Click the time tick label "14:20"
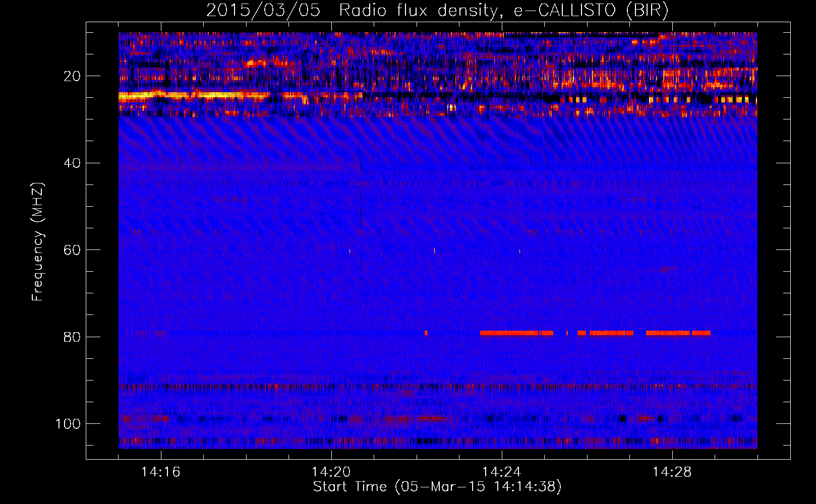Viewport: 816px width, 504px height. coord(331,472)
